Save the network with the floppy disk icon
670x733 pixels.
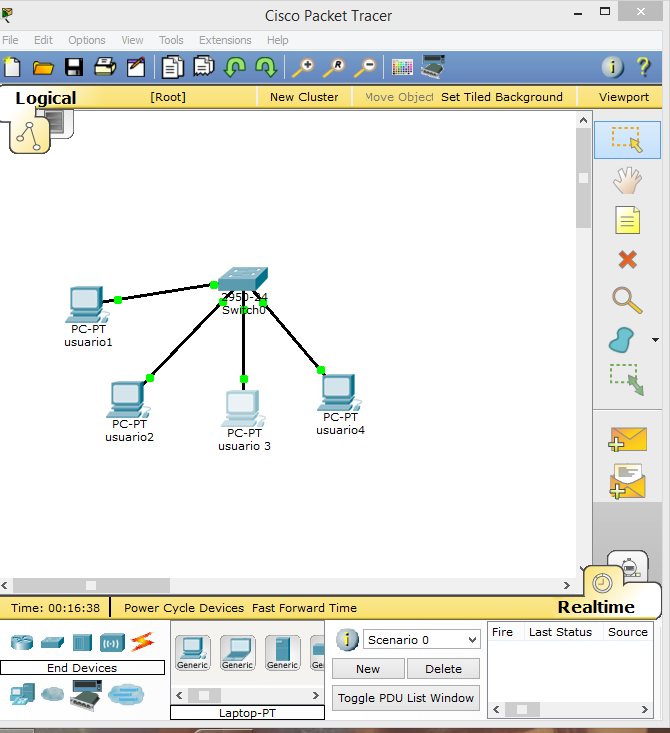[74, 67]
